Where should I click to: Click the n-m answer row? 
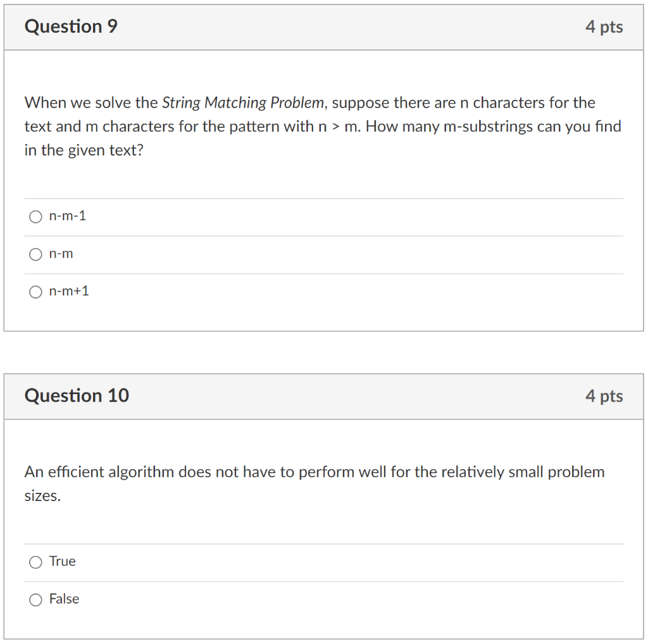190,254
